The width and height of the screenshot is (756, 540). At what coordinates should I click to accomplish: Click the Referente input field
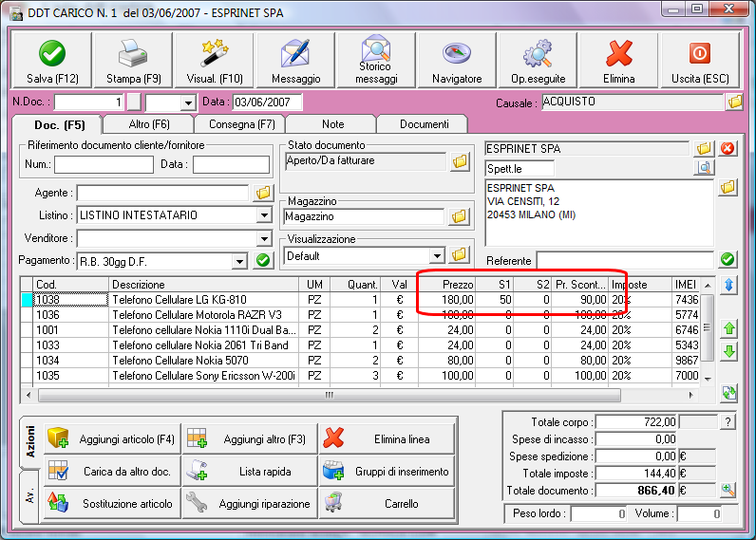click(625, 260)
